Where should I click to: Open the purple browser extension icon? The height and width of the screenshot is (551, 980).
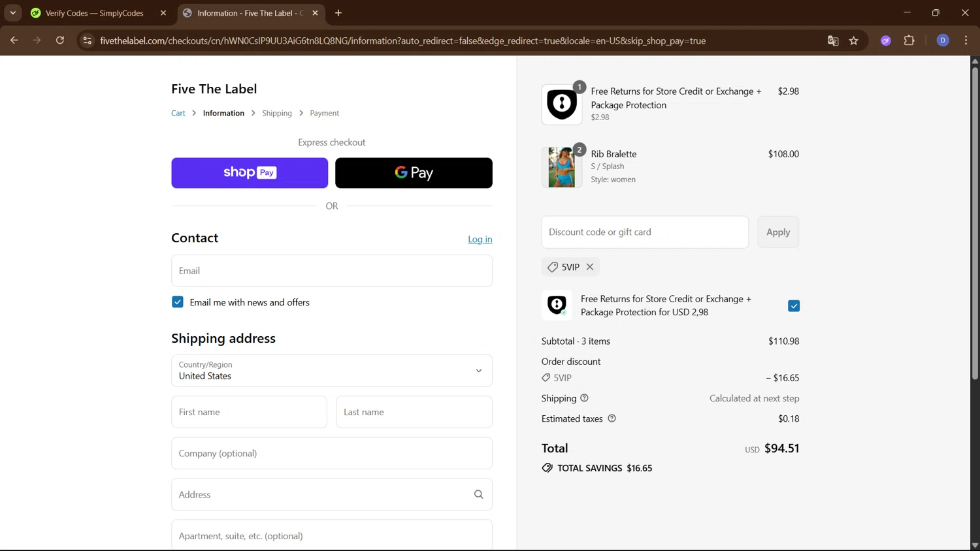886,40
